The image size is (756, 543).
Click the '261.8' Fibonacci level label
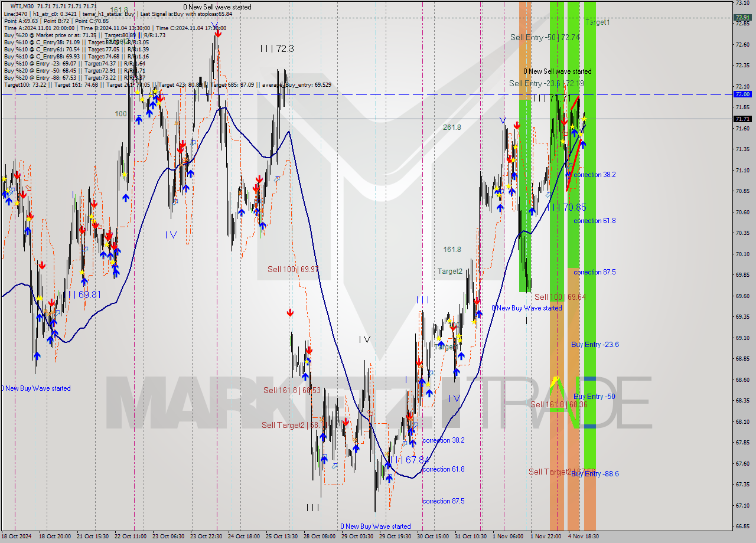point(452,127)
